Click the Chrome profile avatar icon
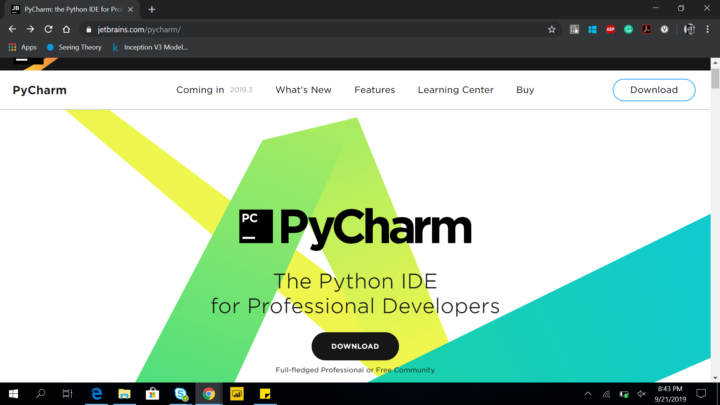 click(689, 29)
